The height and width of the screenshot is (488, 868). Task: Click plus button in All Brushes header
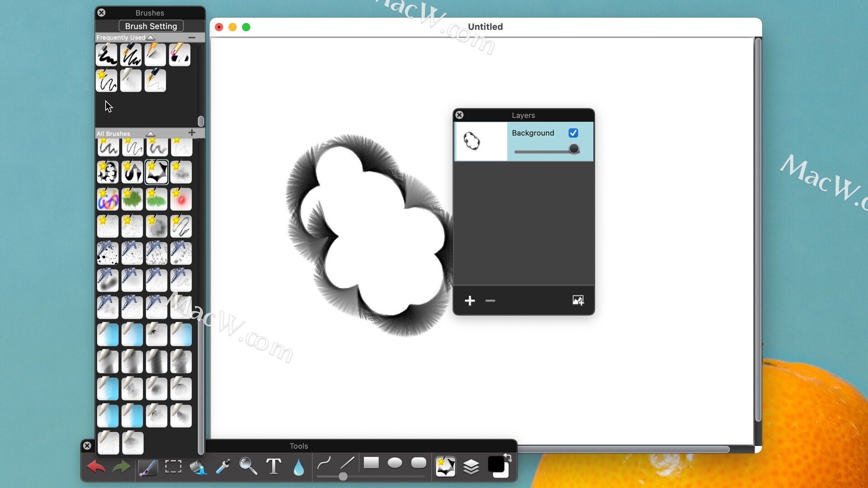click(x=192, y=133)
